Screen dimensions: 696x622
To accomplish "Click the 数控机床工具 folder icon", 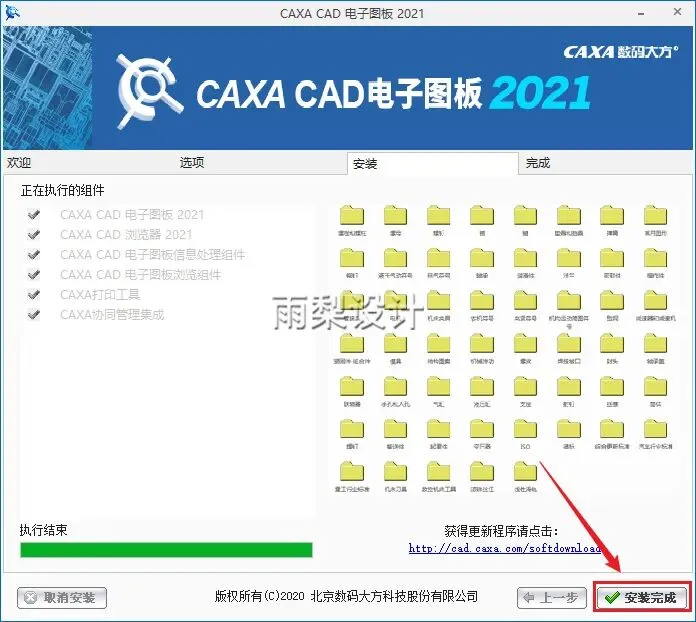I will click(x=439, y=471).
